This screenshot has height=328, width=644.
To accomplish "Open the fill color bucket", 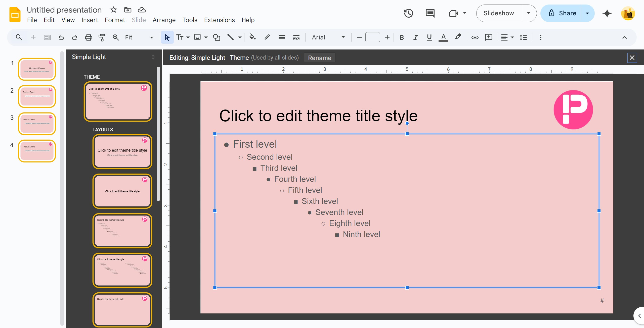I will [x=252, y=37].
